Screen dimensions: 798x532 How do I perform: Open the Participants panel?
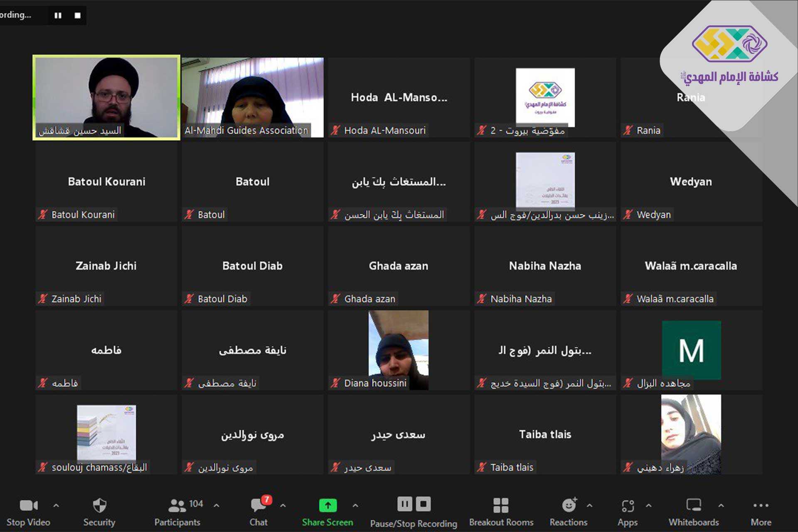pyautogui.click(x=177, y=505)
